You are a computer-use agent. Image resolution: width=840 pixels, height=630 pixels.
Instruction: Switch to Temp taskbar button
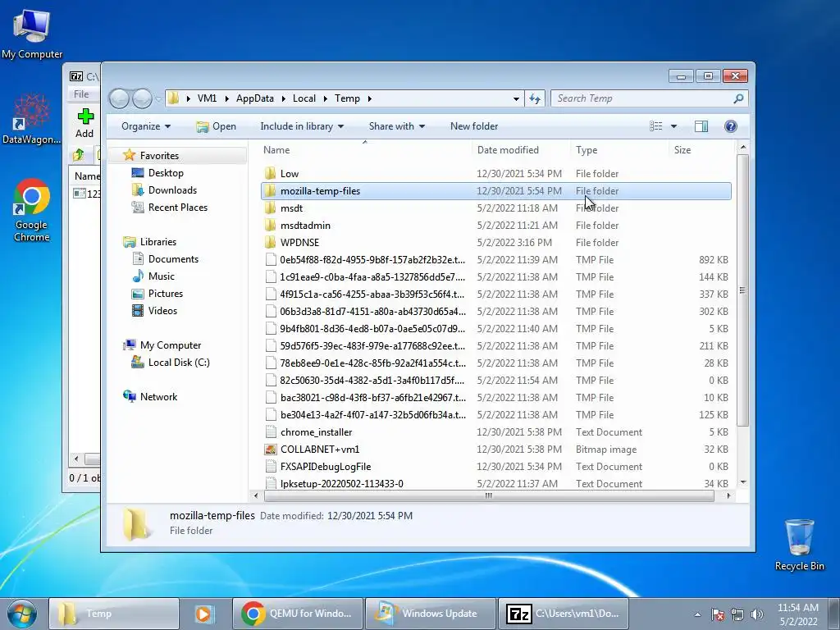tap(113, 614)
